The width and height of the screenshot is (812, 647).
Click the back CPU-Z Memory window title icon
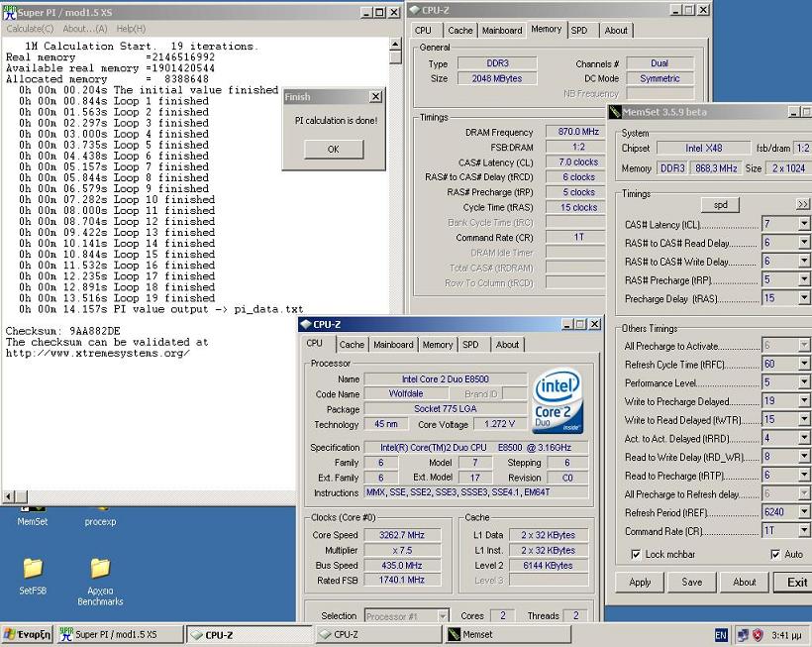(414, 10)
